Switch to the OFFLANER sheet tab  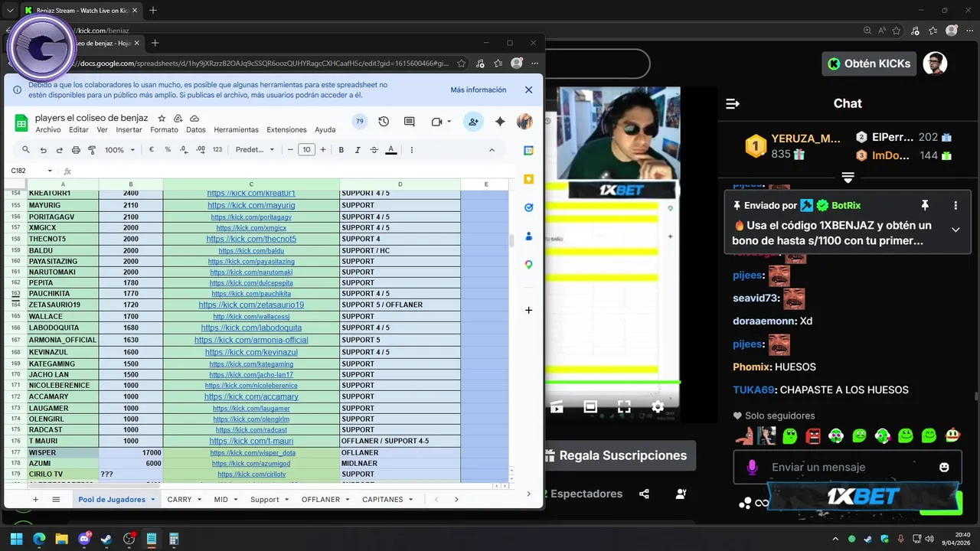[321, 499]
